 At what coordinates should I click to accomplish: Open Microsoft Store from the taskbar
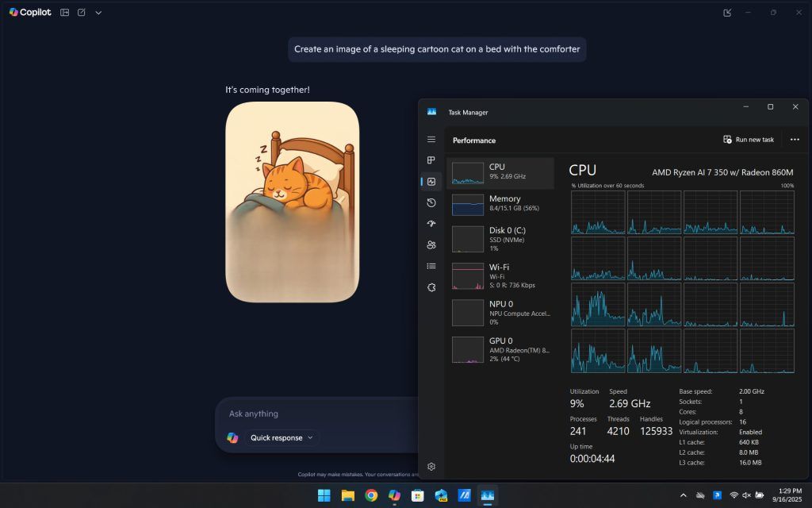(418, 495)
